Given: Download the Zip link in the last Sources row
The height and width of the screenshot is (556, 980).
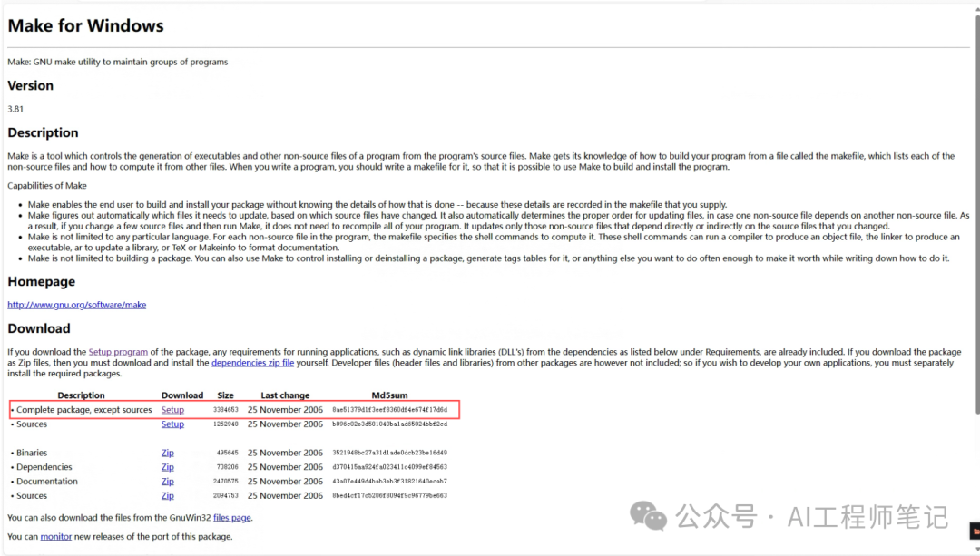Looking at the screenshot, I should pyautogui.click(x=168, y=496).
